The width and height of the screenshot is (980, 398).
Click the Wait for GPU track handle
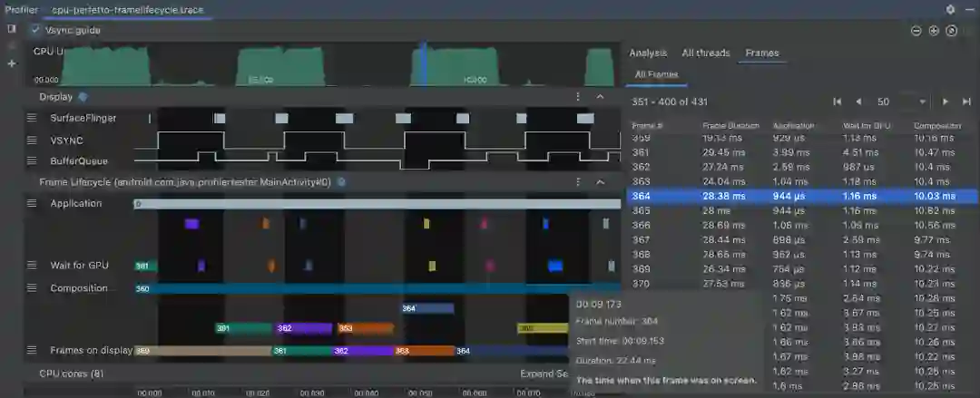click(32, 265)
